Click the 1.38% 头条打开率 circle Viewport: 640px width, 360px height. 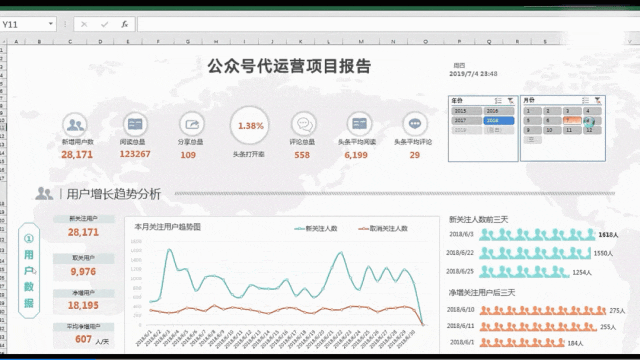click(250, 126)
